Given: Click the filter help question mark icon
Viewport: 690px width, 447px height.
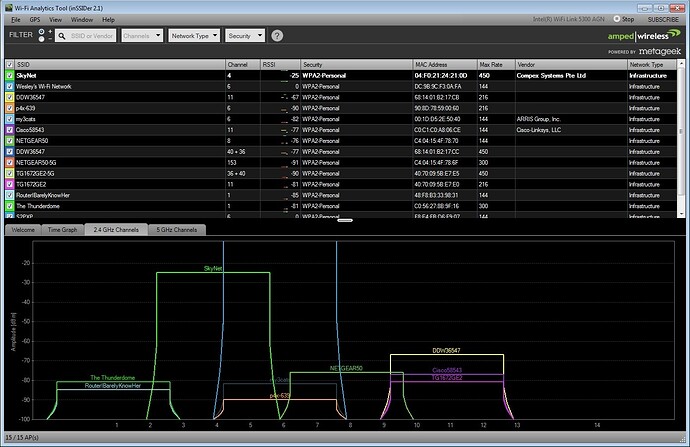Looking at the screenshot, I should tap(277, 36).
